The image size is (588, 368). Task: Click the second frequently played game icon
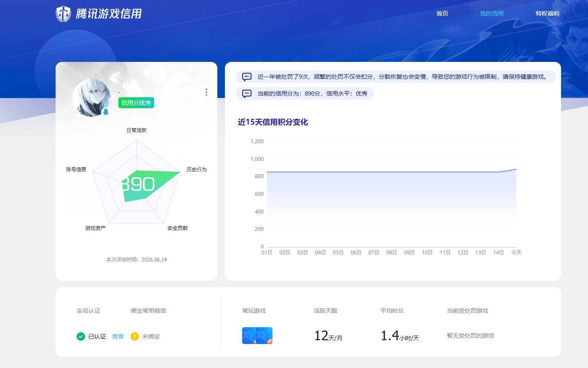coord(265,336)
